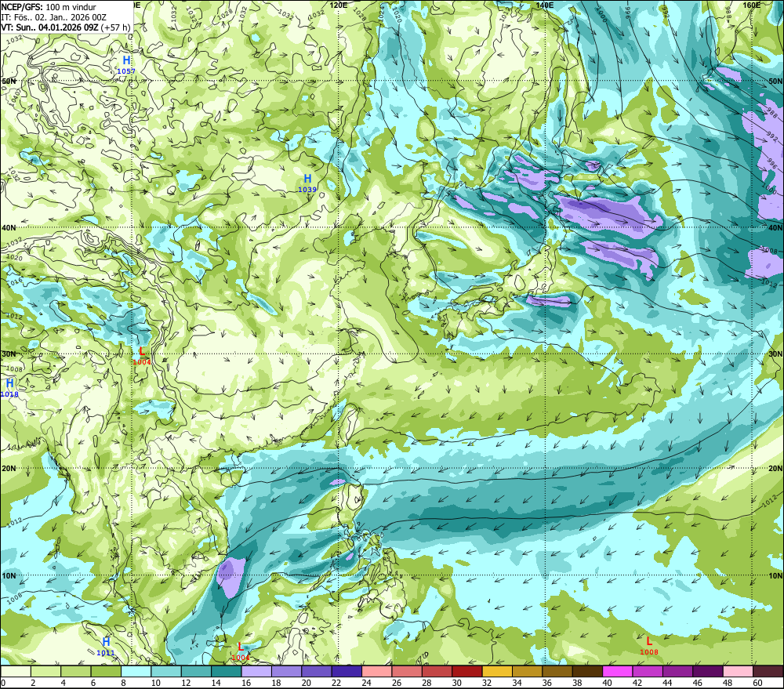Click the legend value 16
Screen dimensions: 784x689
(x=246, y=683)
